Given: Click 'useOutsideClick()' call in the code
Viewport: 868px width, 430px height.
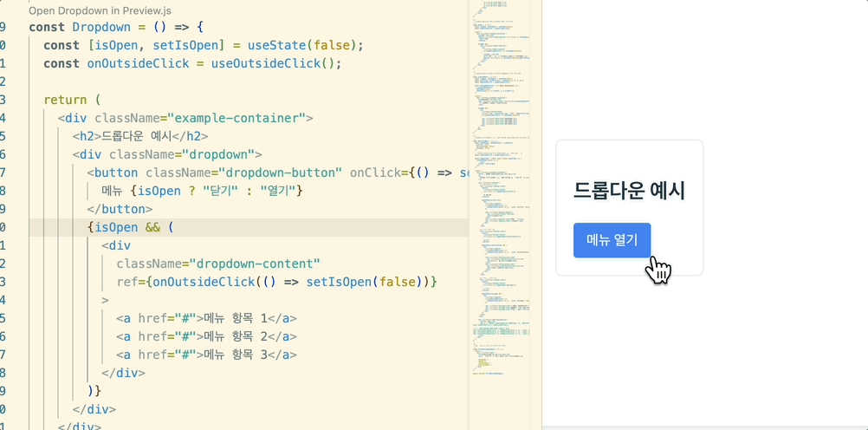Looking at the screenshot, I should [x=273, y=64].
